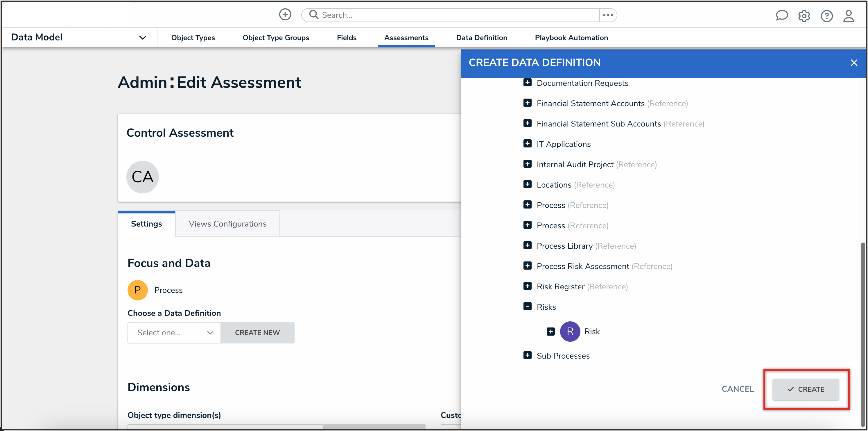Open the user profile icon

(x=848, y=16)
